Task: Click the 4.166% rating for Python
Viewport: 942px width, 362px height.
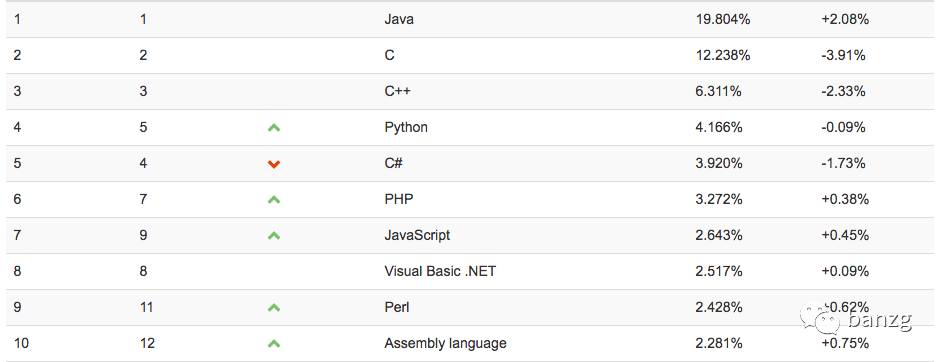Action: tap(719, 127)
